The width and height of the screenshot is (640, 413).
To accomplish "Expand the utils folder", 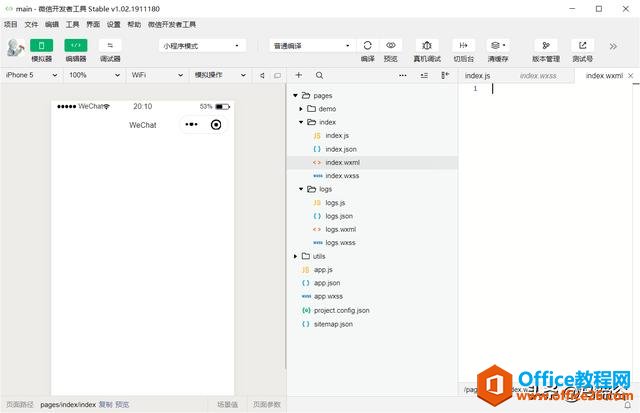I will pos(295,256).
